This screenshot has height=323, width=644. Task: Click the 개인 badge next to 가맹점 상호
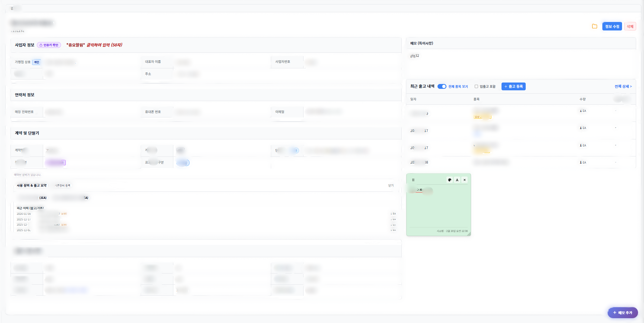36,62
